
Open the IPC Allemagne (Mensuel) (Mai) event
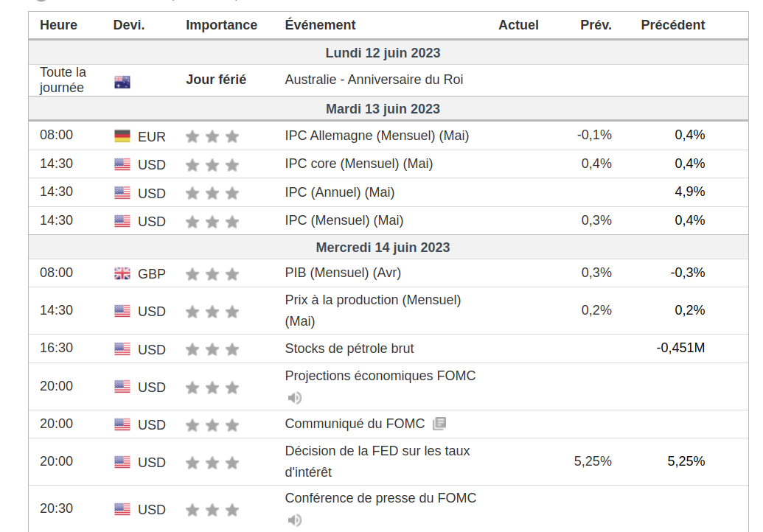(377, 136)
